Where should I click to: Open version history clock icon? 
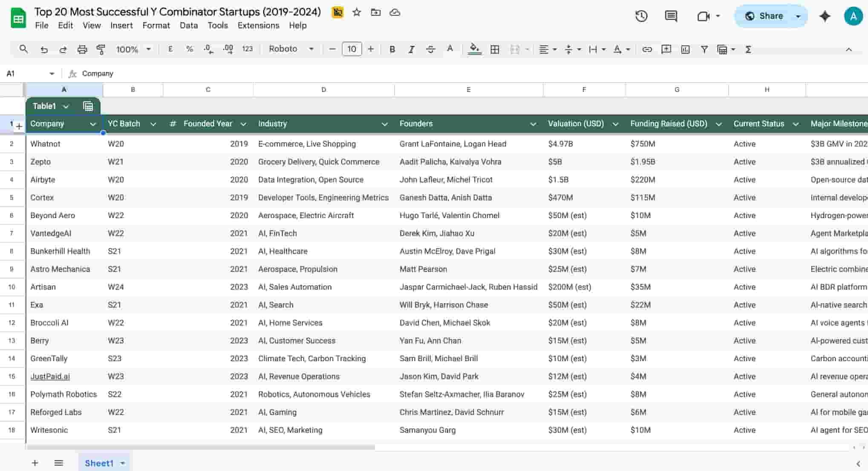click(x=641, y=16)
